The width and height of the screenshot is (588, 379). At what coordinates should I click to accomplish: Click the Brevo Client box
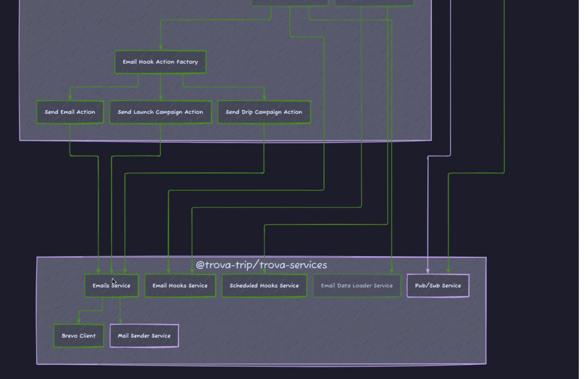[79, 336]
